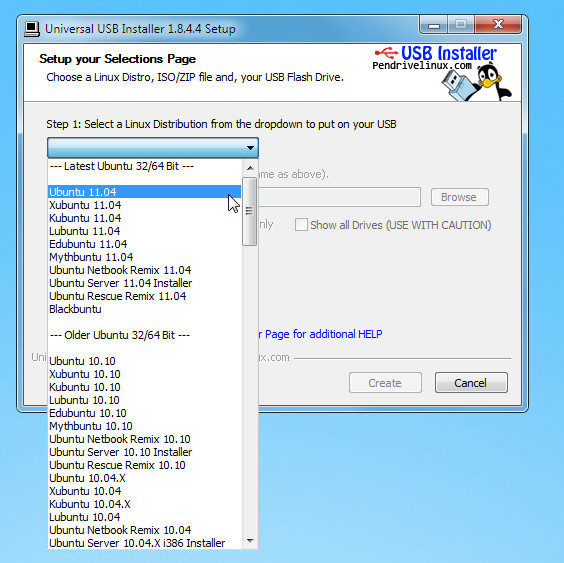Click scrollbar down arrow in distro list
This screenshot has height=563, width=564.
pos(250,541)
